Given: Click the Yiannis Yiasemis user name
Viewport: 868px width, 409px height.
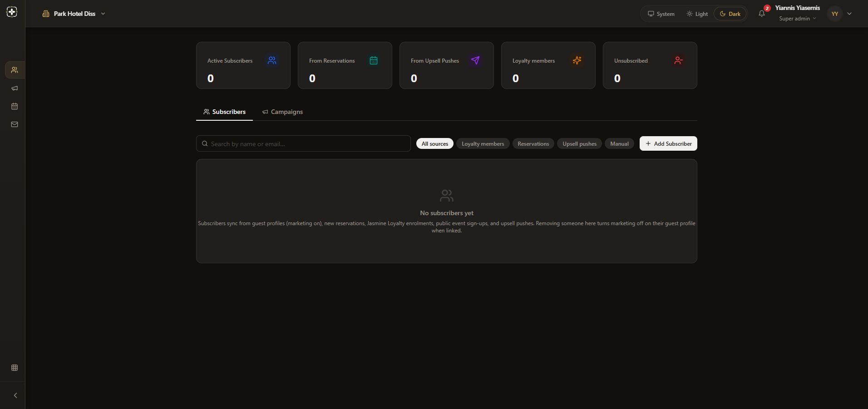Looking at the screenshot, I should tap(797, 8).
